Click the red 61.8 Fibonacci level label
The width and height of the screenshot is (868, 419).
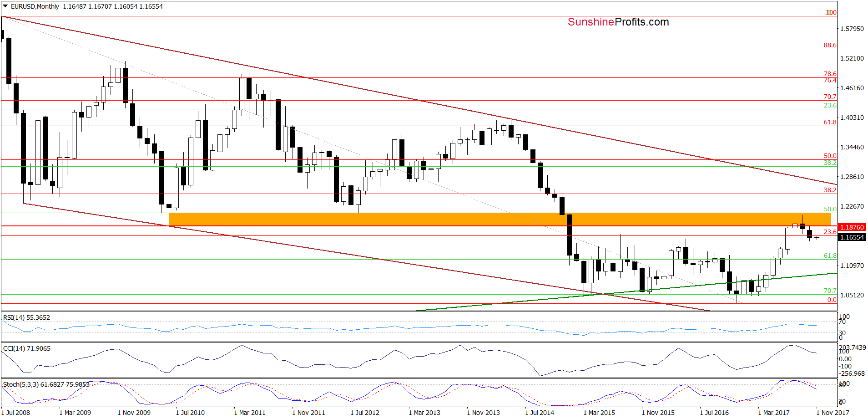(x=830, y=122)
